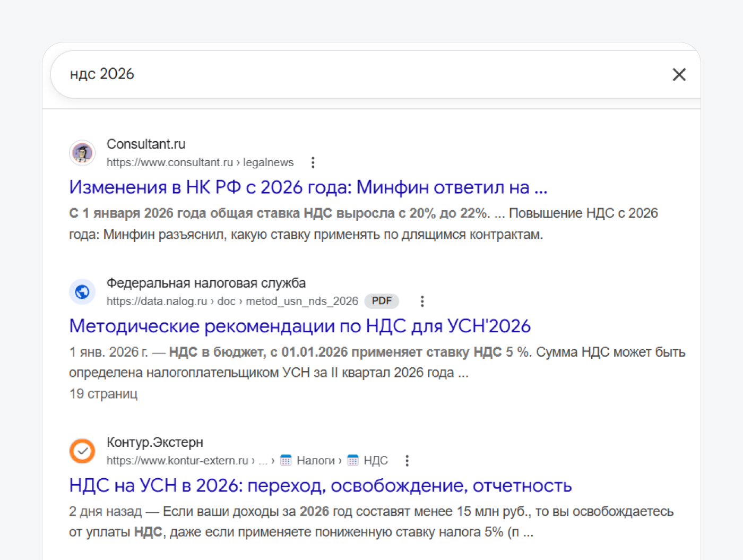Clear the search query with the X icon
743x560 pixels.
point(679,74)
